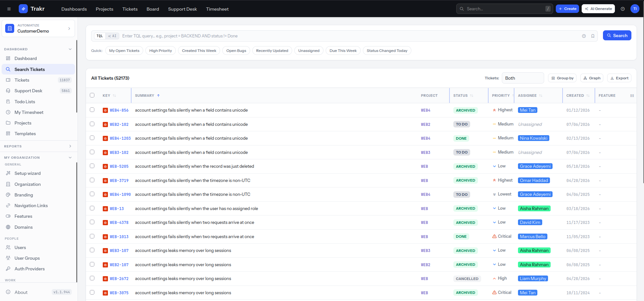This screenshot has height=301, width=644.
Task: Open the CustomerDemo workspace switcher
Action: (x=38, y=28)
